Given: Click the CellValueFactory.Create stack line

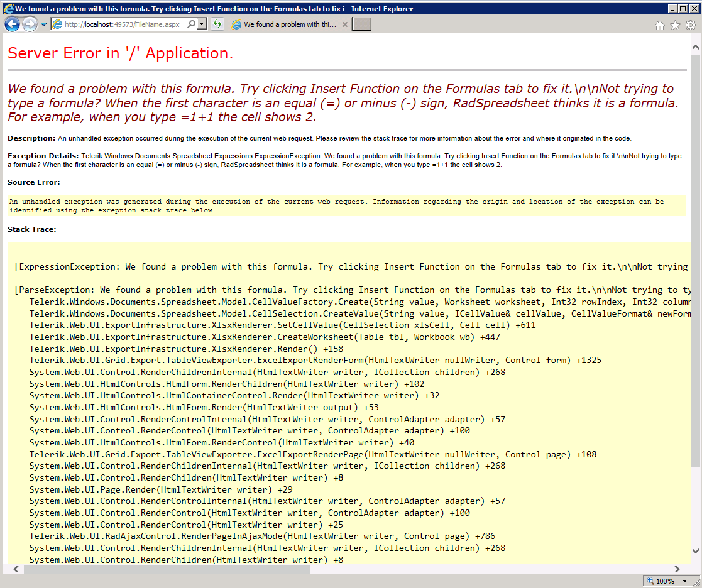Looking at the screenshot, I should (360, 302).
